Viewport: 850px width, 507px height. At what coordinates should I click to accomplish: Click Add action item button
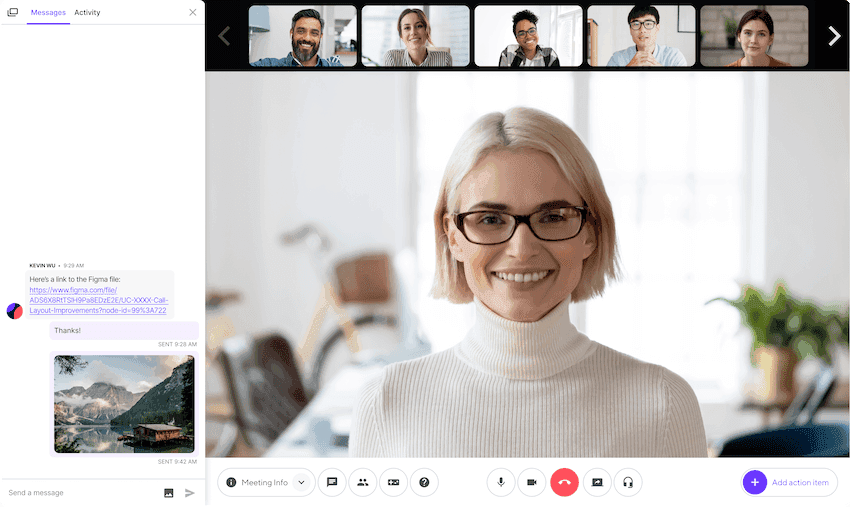(x=789, y=482)
